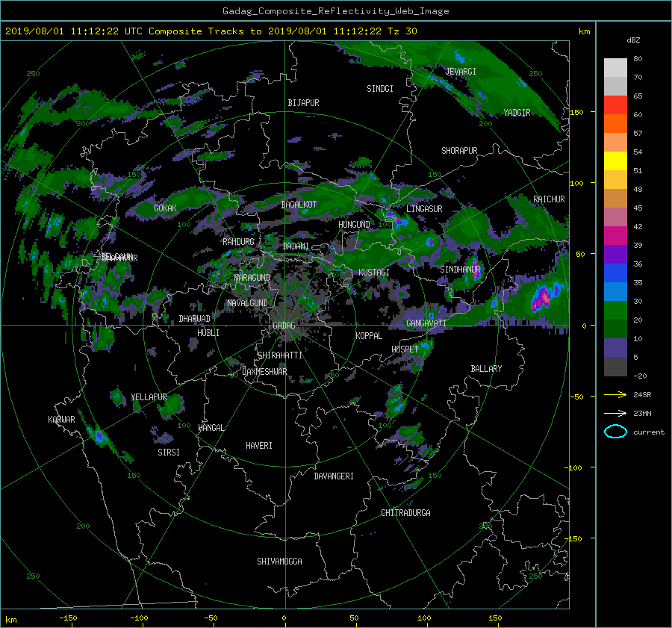The width and height of the screenshot is (672, 628).
Task: Select the green 30 dBZ color swatch
Action: [x=615, y=311]
